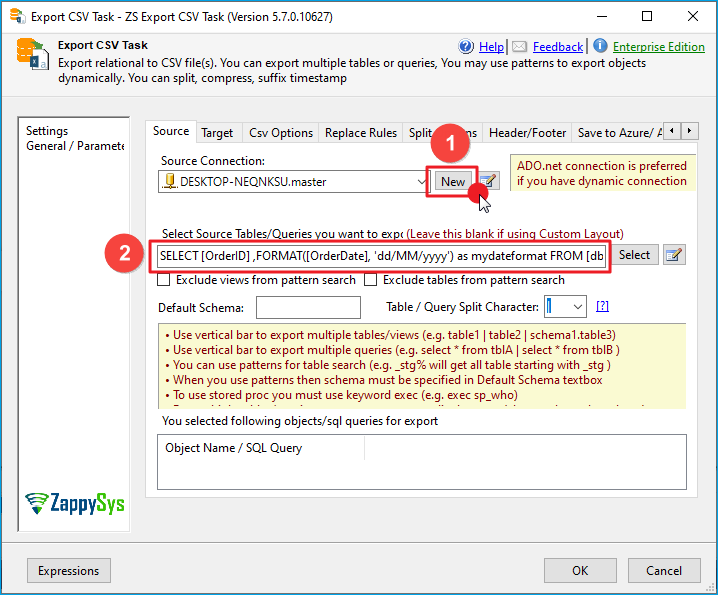718x595 pixels.
Task: Open the query editor icon beside Select
Action: 674,255
